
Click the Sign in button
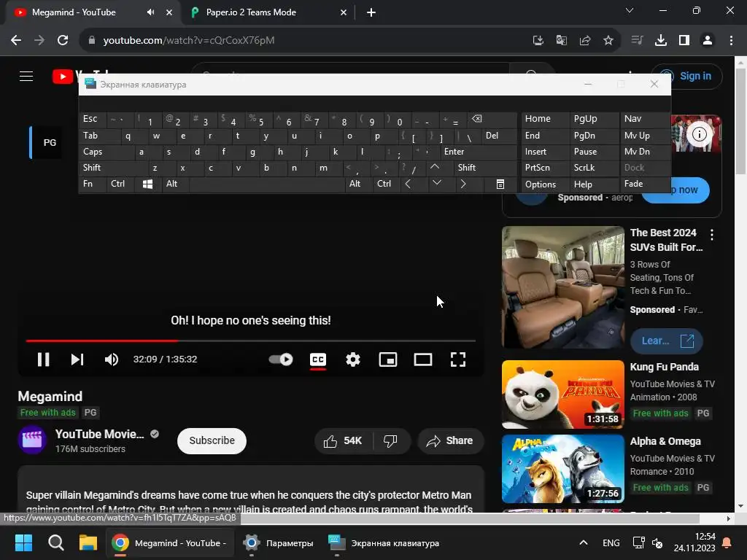pyautogui.click(x=687, y=76)
